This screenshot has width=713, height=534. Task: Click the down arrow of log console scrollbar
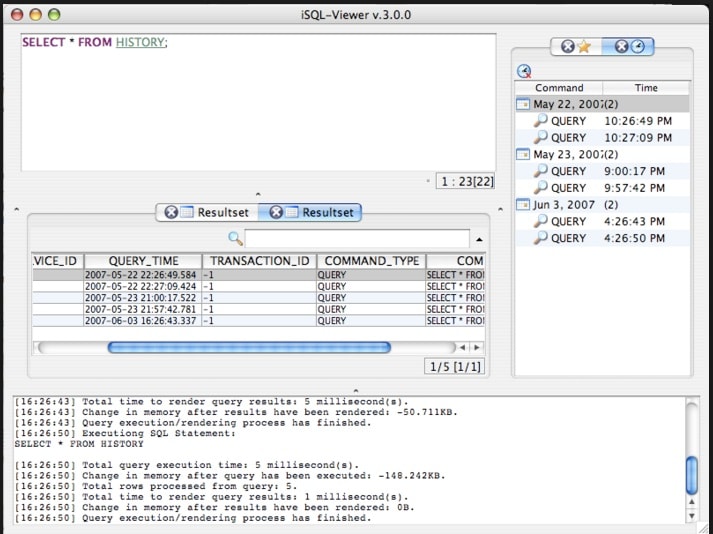click(x=692, y=516)
